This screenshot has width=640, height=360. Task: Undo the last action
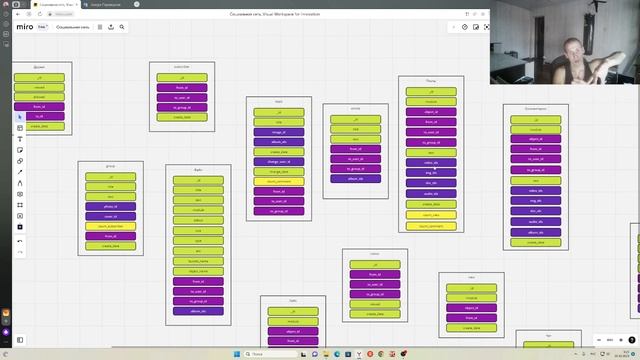[20, 242]
